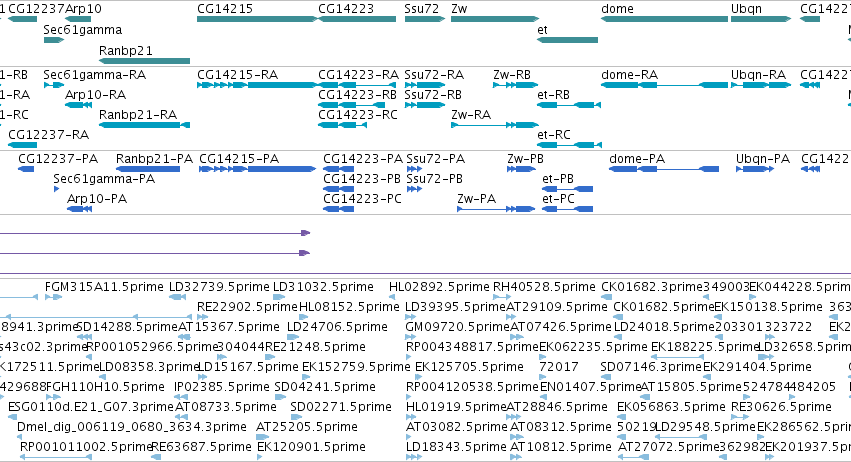Click the Zw-PB protein label
This screenshot has width=851, height=462.
[525, 159]
